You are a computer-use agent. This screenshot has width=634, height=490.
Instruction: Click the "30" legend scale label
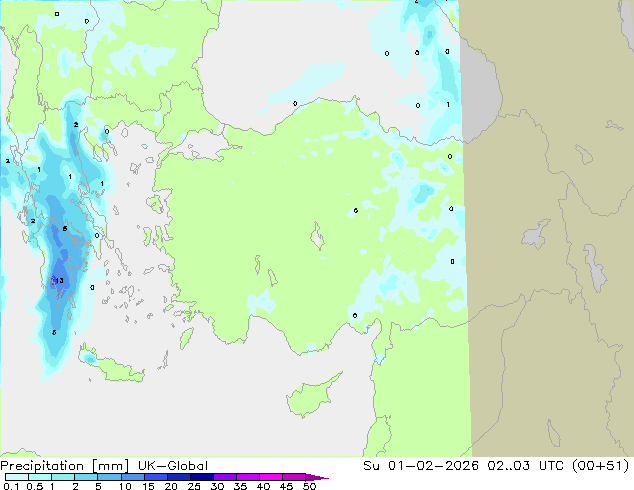tap(217, 486)
